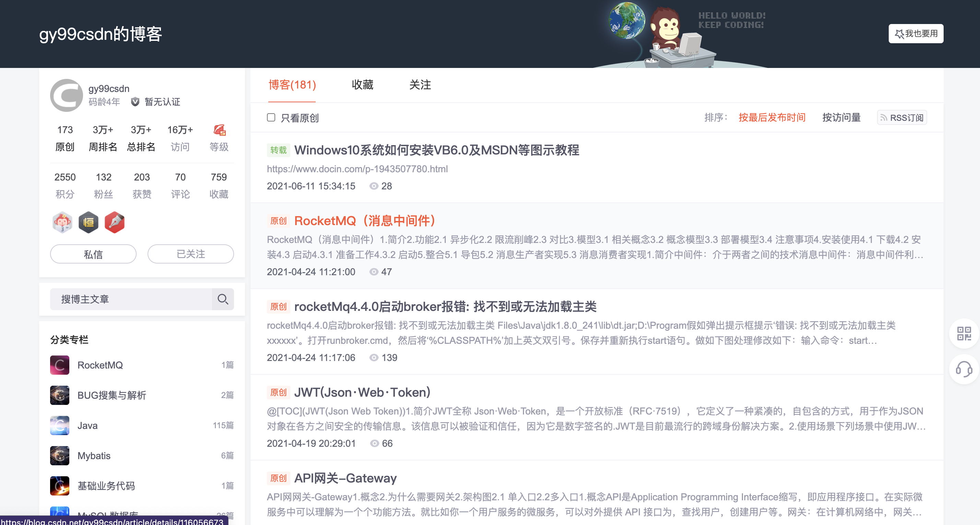Open the QR code floating icon
The image size is (980, 525).
click(x=964, y=334)
